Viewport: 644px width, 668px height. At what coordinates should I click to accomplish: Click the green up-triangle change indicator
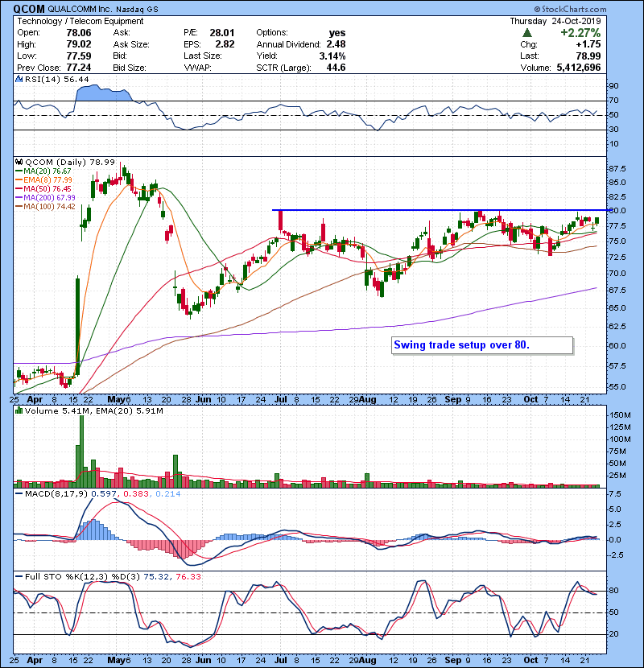tap(527, 33)
